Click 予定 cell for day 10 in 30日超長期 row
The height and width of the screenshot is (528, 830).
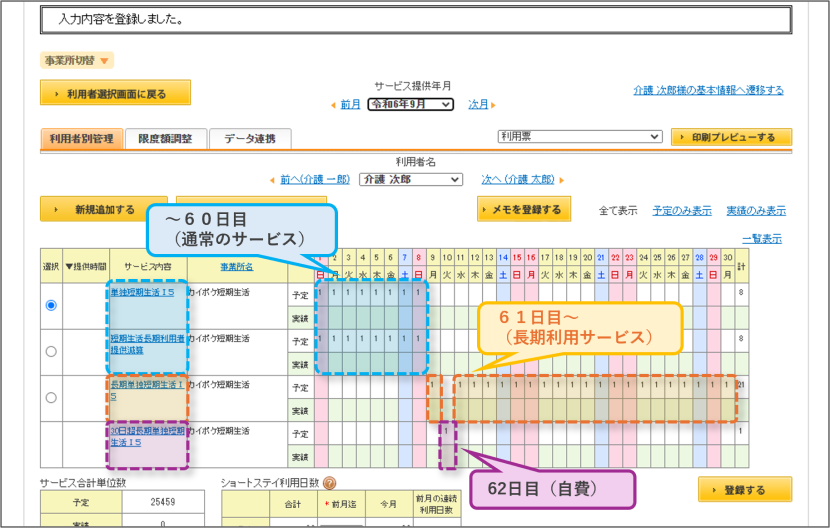447,433
